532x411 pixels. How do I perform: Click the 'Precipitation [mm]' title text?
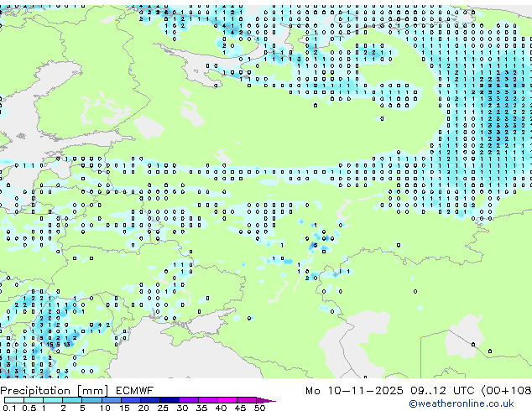pyautogui.click(x=55, y=391)
